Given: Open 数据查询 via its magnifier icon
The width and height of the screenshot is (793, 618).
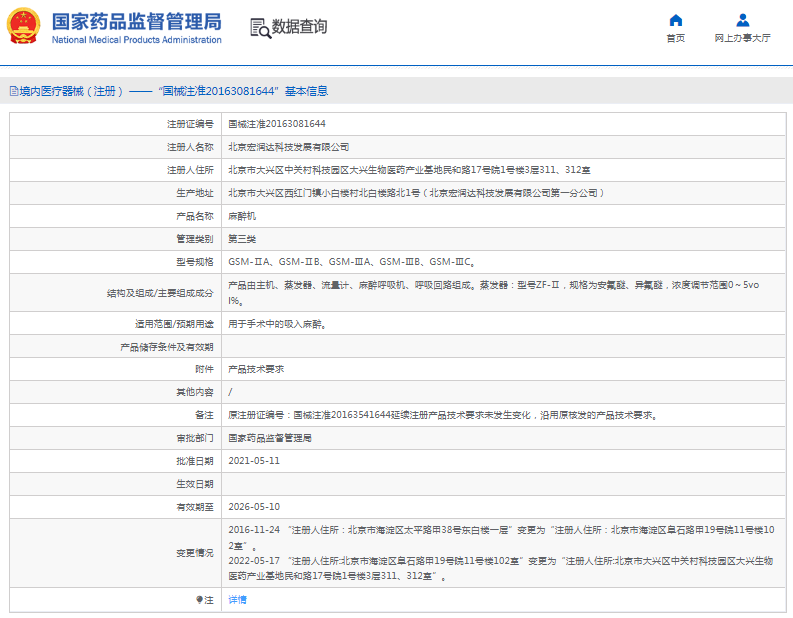Looking at the screenshot, I should point(260,28).
